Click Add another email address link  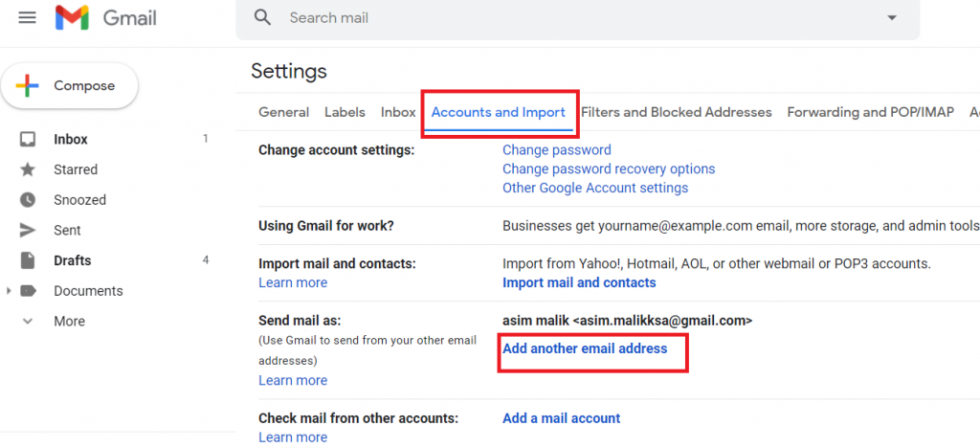click(585, 348)
